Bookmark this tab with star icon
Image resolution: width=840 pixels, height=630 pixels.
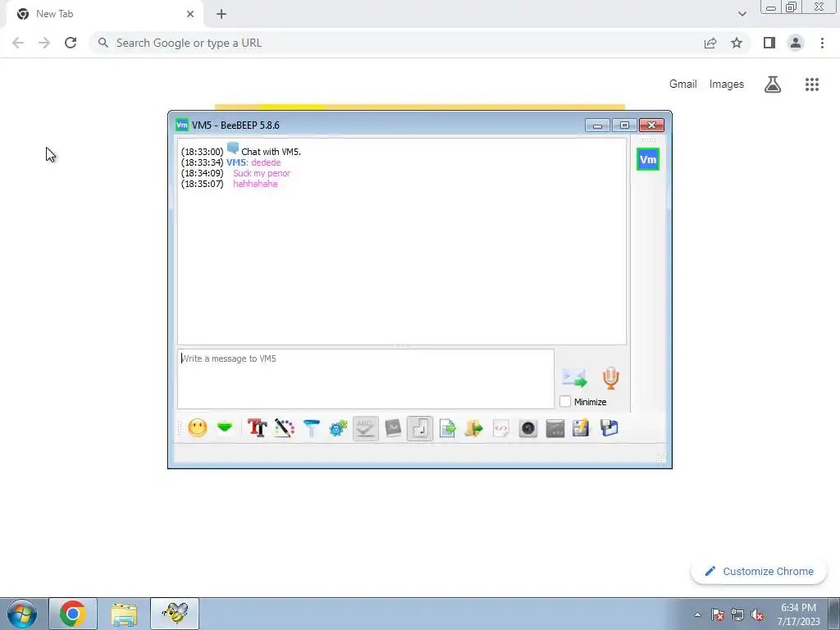pyautogui.click(x=737, y=43)
